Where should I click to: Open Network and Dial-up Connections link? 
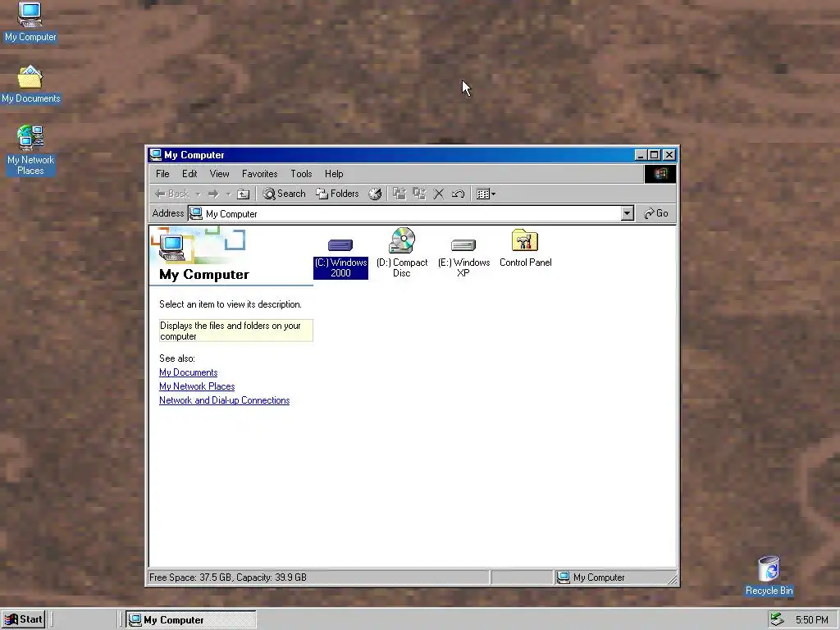[224, 400]
